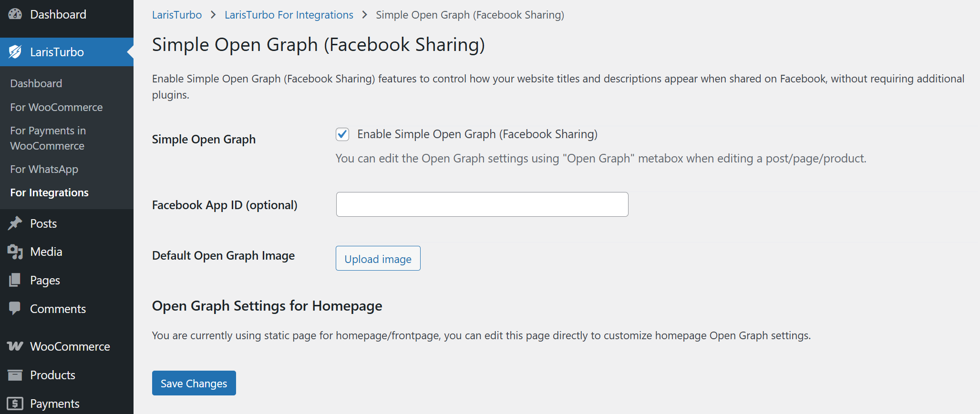Click the Posts pushpin icon
980x414 pixels.
click(15, 223)
